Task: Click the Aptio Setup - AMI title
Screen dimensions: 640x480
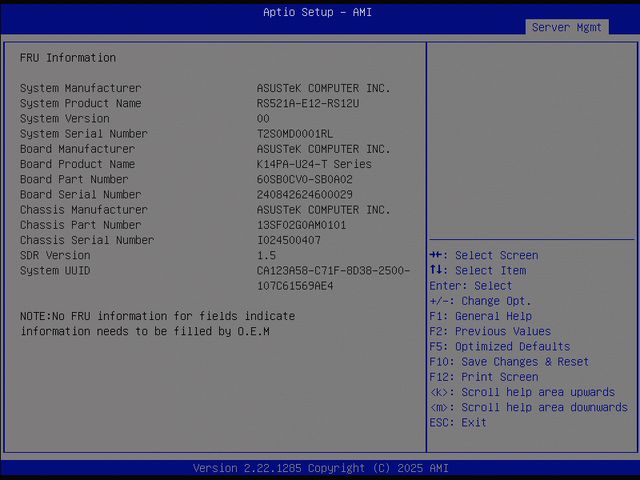Action: (x=318, y=12)
